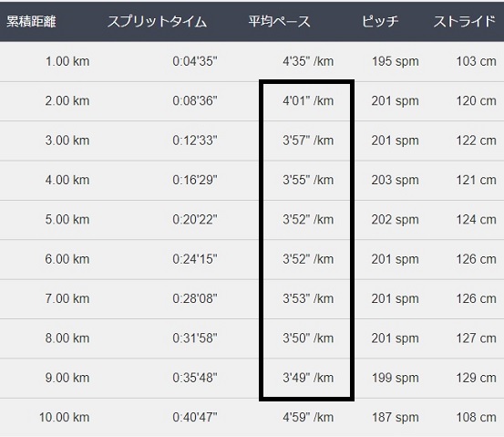Click the 103 cm stride value
The height and width of the screenshot is (437, 504).
pos(477,61)
